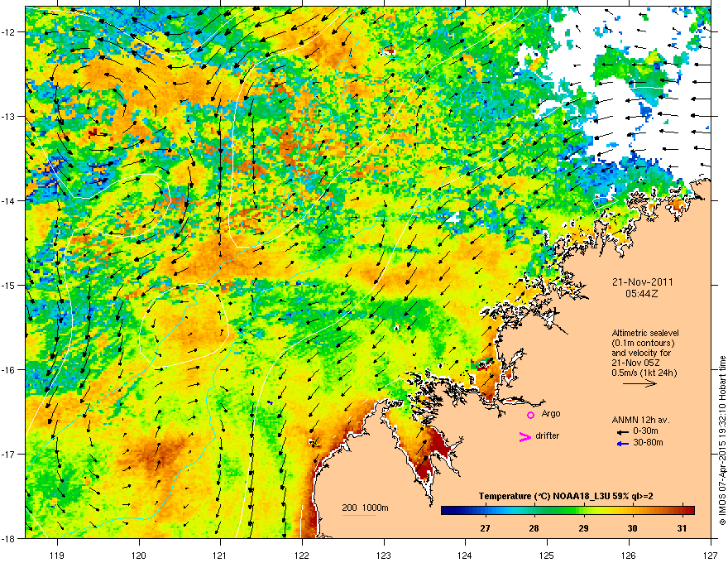
Task: Click the black 0-30m arrow legend symbol
Action: click(x=622, y=432)
